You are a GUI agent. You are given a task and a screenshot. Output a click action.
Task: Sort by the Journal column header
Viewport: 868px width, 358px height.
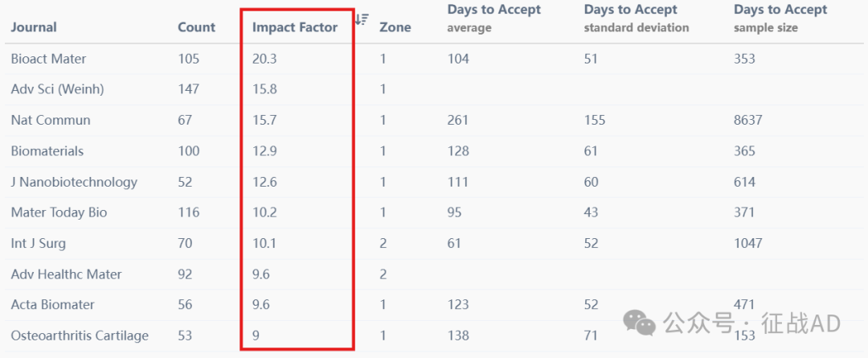(34, 27)
